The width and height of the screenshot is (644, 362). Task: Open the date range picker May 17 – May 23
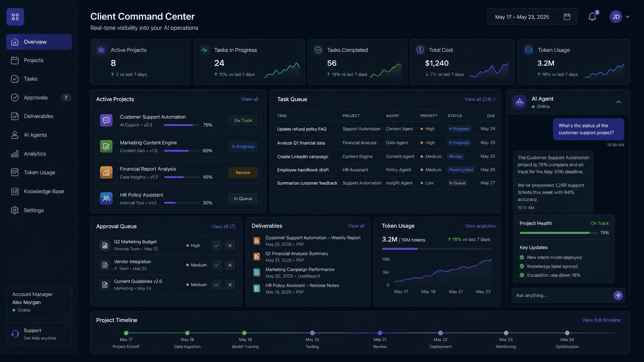coord(532,17)
